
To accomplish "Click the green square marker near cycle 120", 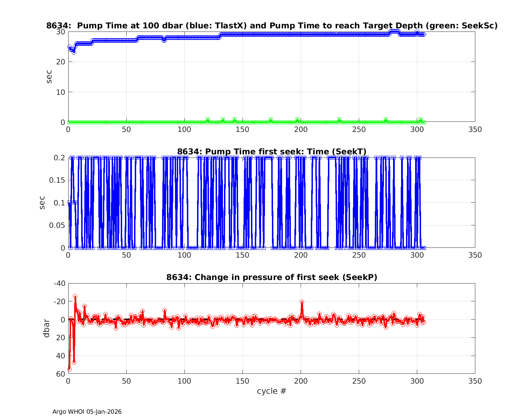I will click(x=208, y=120).
